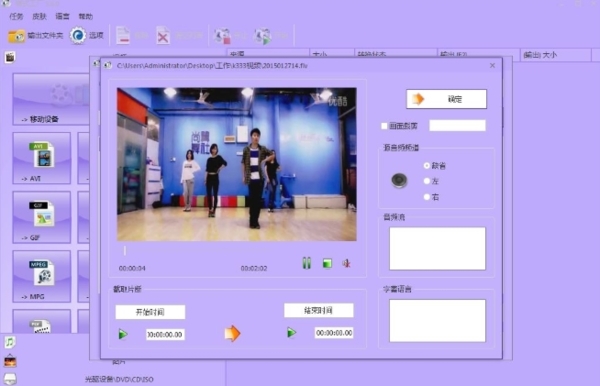
Task: Stop the video preview playback
Action: 327,264
